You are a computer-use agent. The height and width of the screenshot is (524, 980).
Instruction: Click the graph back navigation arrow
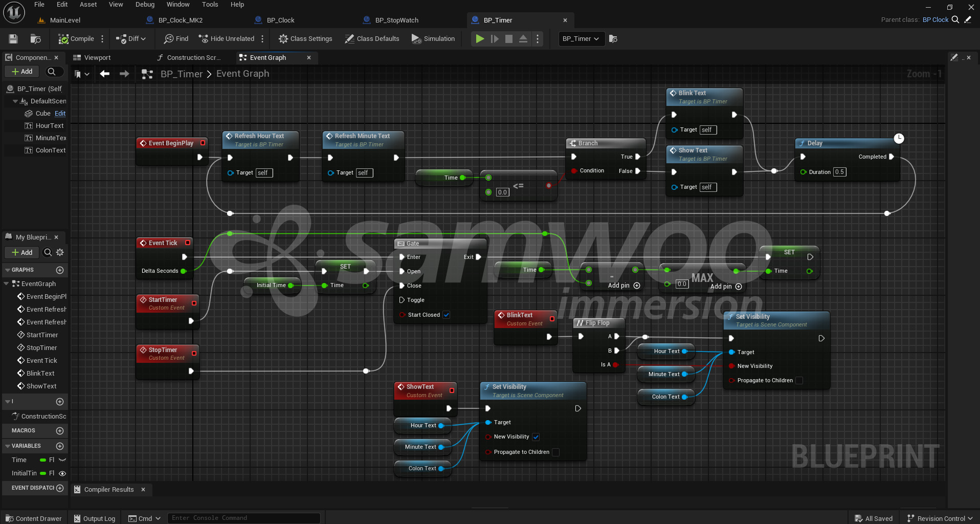click(105, 74)
